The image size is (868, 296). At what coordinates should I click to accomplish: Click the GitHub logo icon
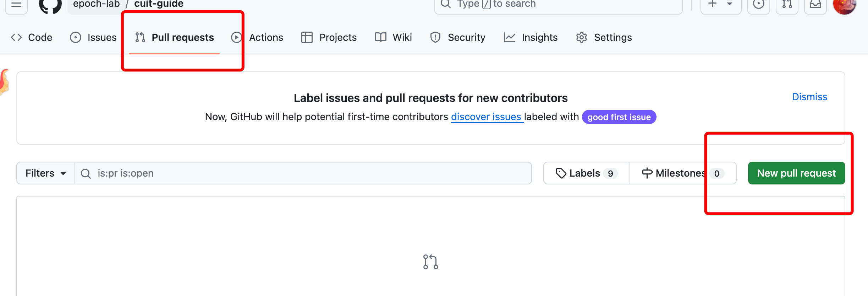[x=50, y=6]
